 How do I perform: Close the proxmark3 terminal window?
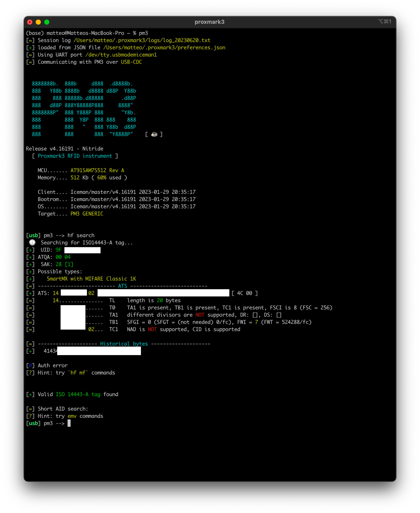(x=30, y=22)
